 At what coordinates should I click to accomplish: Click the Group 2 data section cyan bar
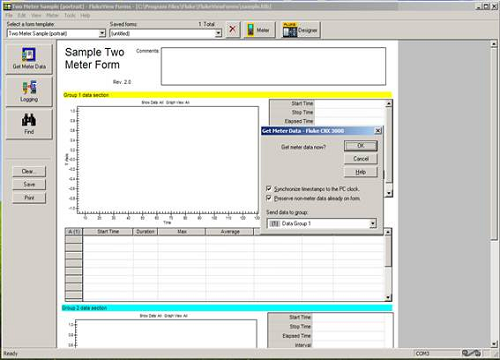click(228, 308)
